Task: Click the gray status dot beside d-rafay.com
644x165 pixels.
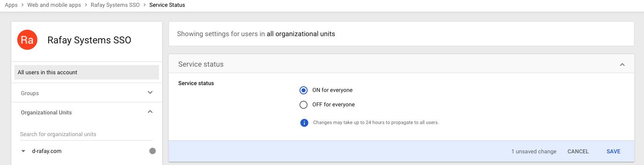Action: click(x=153, y=151)
